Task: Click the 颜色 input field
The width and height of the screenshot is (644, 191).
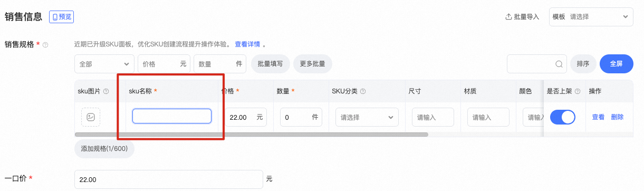Action: 533,117
